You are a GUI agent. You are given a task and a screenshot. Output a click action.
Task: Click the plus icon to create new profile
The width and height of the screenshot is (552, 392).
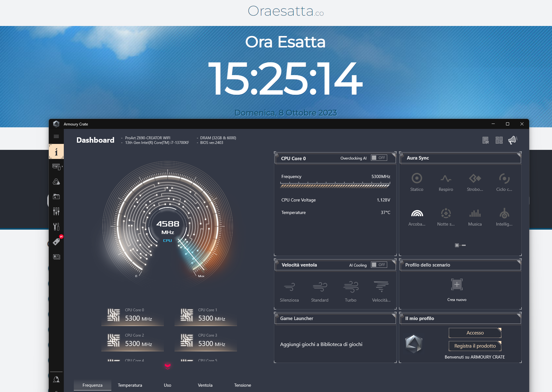[457, 284]
